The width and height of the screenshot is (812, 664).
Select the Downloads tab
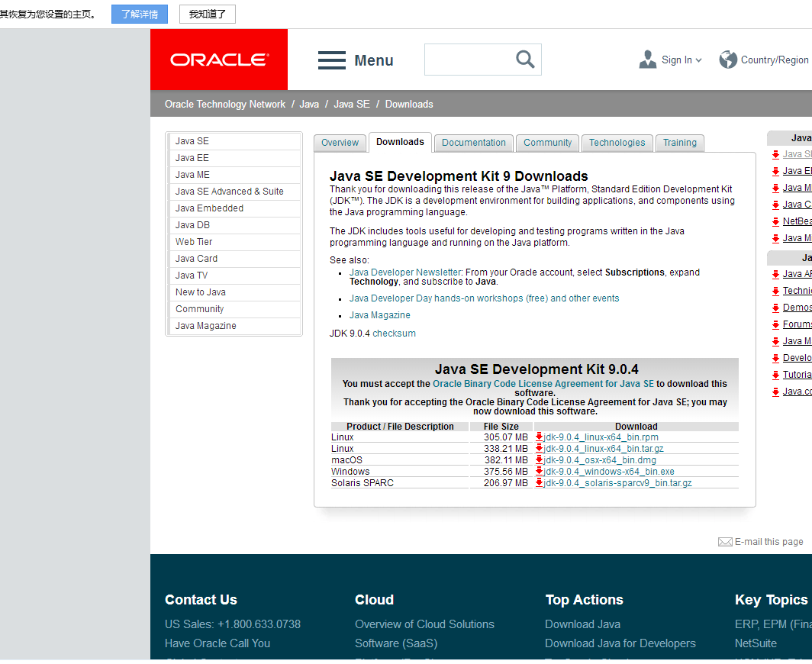(401, 142)
